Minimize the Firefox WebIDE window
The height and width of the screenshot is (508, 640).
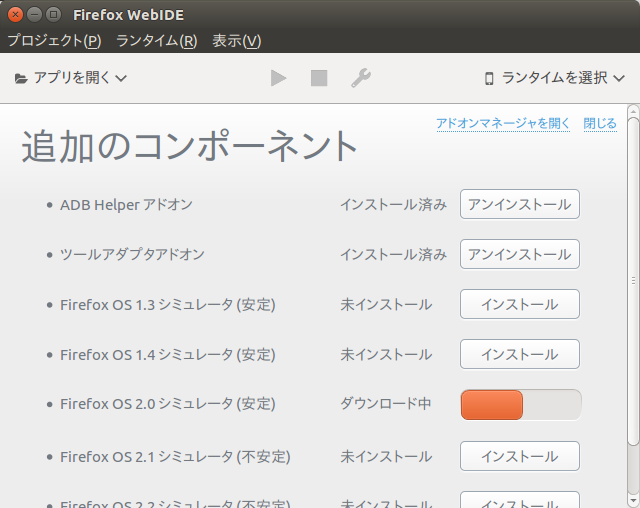(34, 15)
